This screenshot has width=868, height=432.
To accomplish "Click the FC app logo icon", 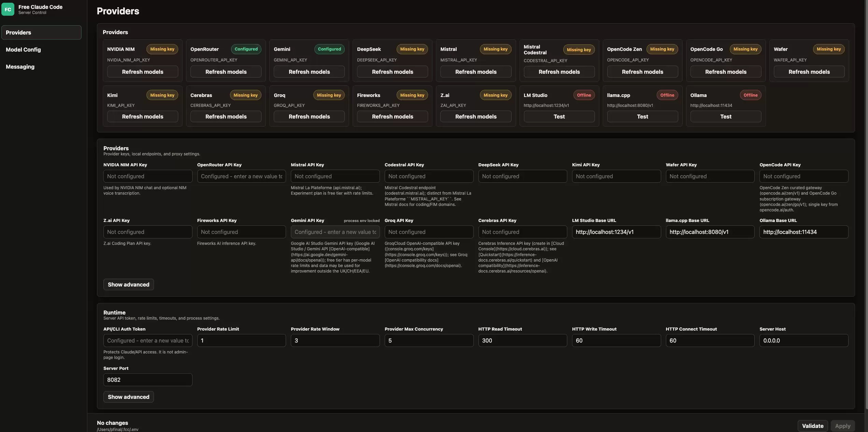I will pos(8,9).
